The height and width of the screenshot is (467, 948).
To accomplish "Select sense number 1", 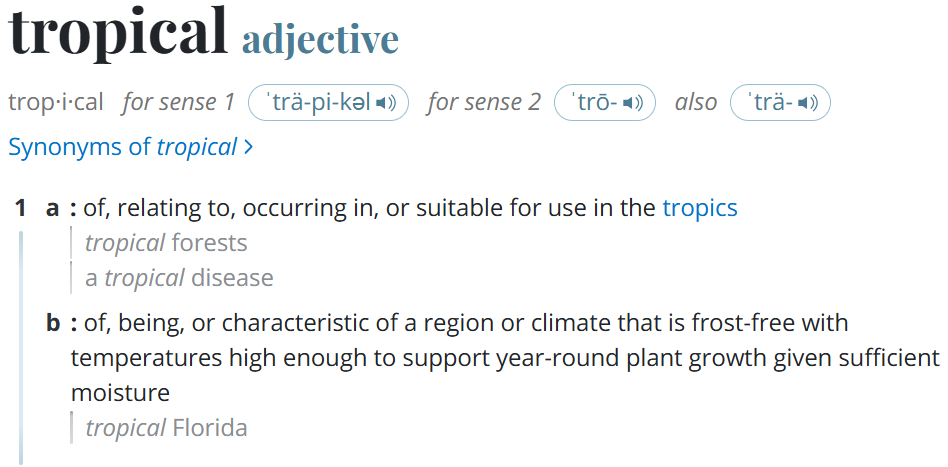I will click(x=20, y=208).
